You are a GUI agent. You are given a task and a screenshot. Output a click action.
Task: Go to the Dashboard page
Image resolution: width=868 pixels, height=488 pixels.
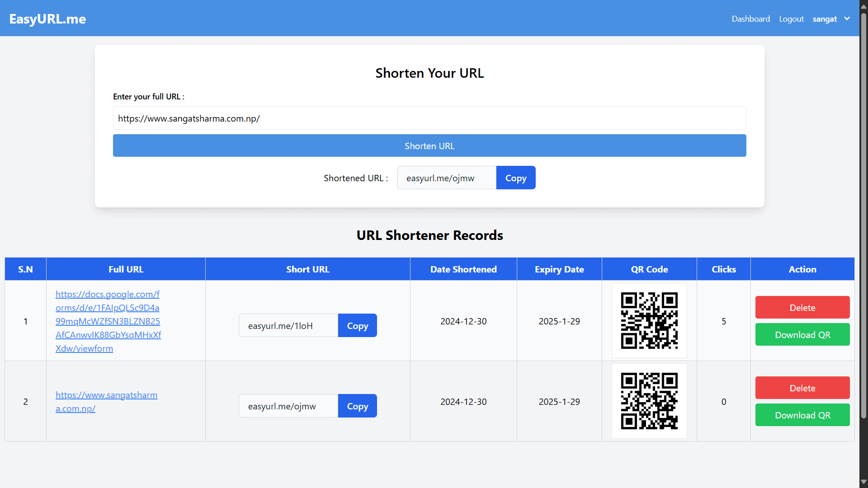click(x=750, y=19)
